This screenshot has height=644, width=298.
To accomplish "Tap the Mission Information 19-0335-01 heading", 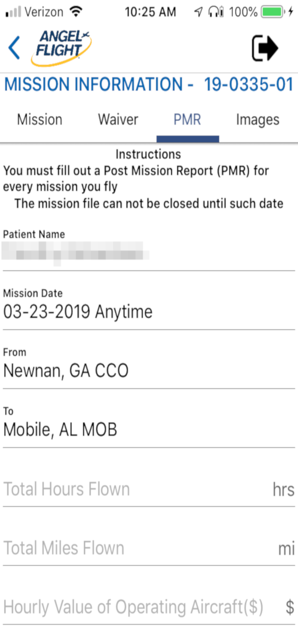I will click(149, 84).
